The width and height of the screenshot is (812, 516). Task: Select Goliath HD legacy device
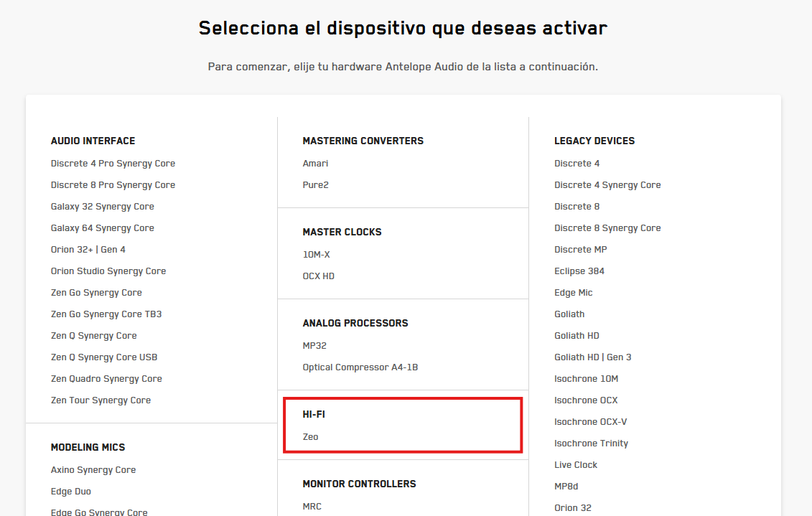(x=577, y=336)
